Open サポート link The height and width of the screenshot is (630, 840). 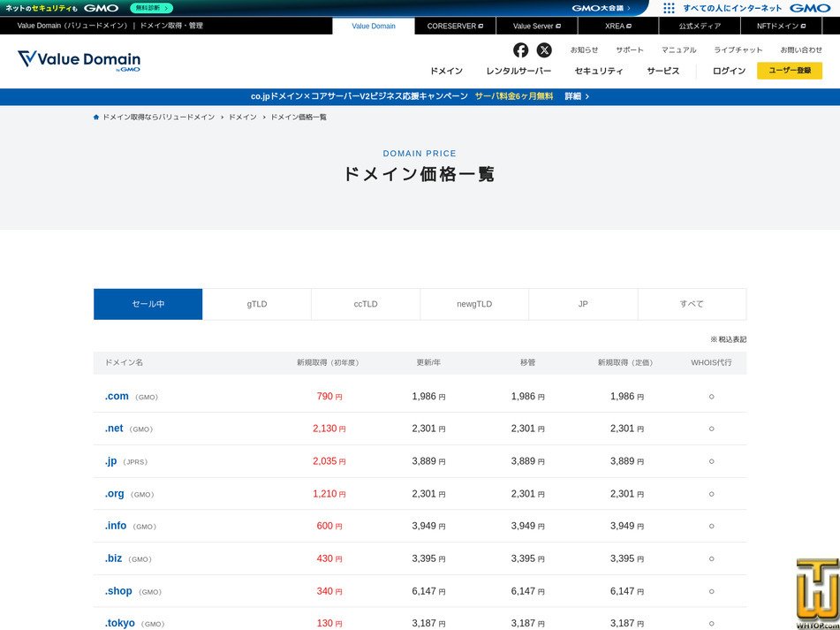630,49
